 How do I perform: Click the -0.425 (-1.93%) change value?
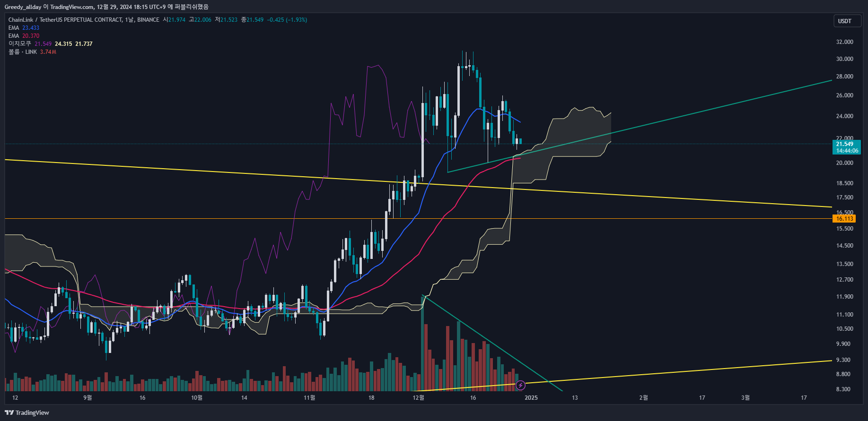(x=287, y=20)
